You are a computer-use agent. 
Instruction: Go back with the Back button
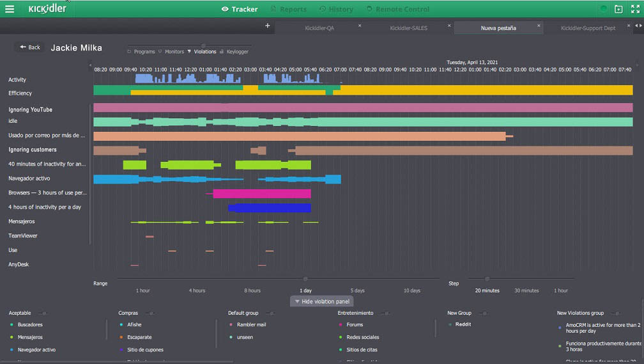(30, 47)
